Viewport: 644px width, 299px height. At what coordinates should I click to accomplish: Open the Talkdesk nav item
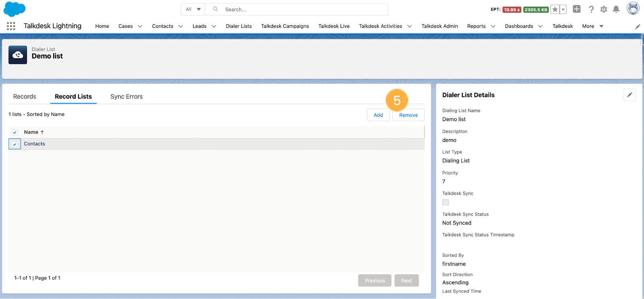pos(562,26)
